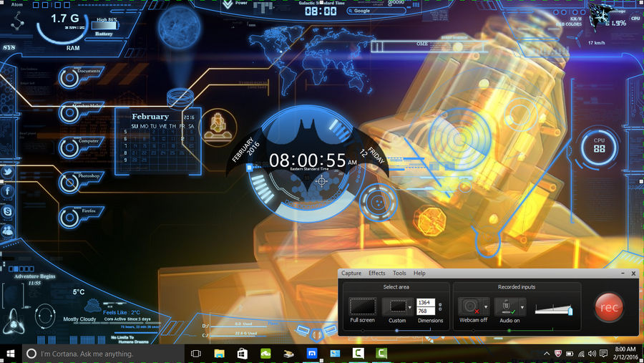Open the Skype sidebar icon

[x=7, y=211]
